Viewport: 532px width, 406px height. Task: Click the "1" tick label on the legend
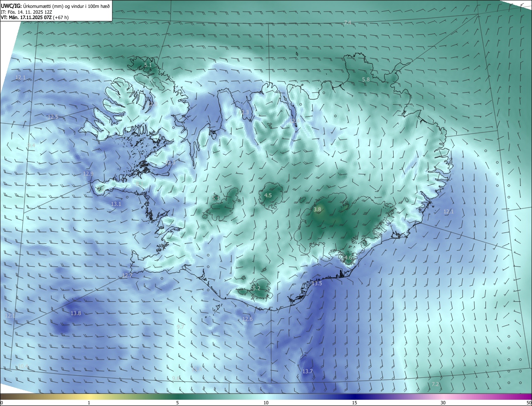point(89,403)
